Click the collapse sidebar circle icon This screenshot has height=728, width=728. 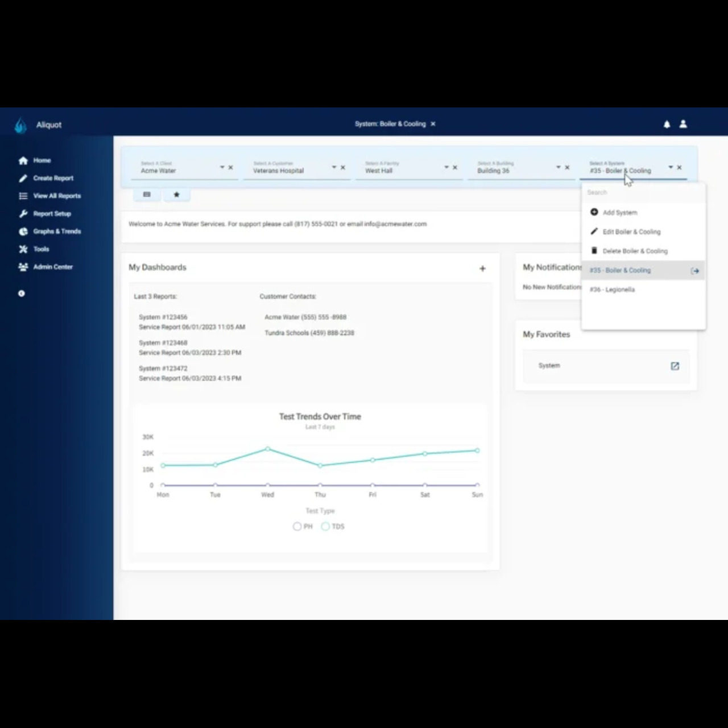tap(22, 293)
